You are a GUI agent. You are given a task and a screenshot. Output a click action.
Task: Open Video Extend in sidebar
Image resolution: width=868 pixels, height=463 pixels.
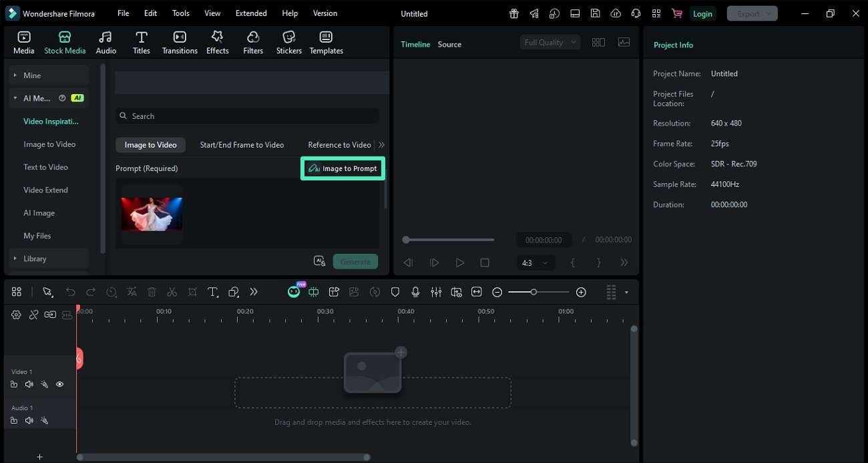point(45,190)
